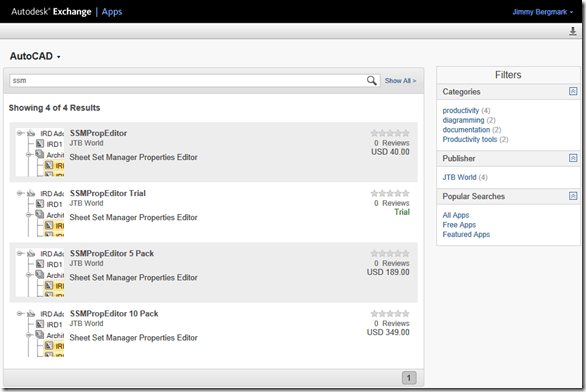The width and height of the screenshot is (586, 392).
Task: Click the USD 189.00 price
Action: pos(388,272)
